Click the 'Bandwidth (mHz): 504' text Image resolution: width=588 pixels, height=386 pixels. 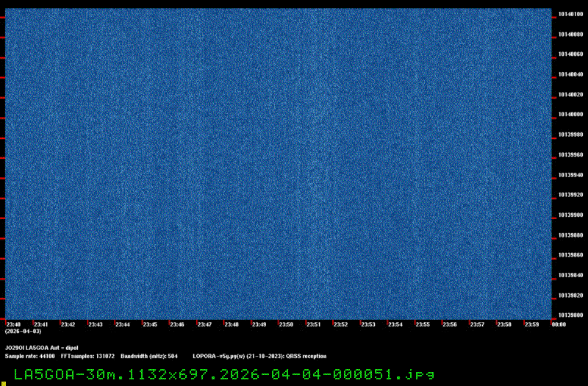pos(149,357)
